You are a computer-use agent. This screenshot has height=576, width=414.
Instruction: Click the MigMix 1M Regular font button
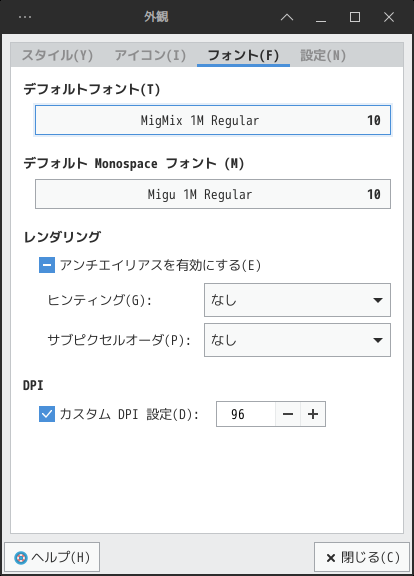click(213, 120)
